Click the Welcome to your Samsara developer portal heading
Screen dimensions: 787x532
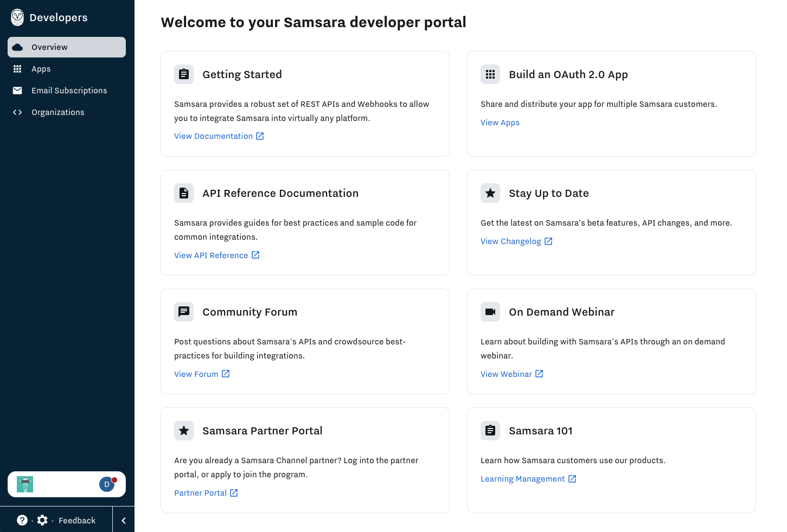point(313,22)
